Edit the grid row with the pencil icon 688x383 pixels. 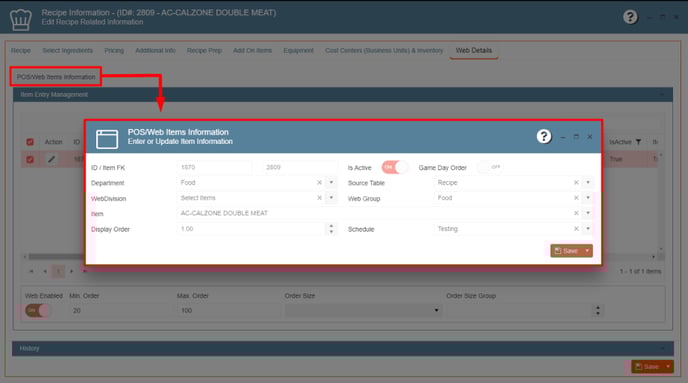pyautogui.click(x=51, y=159)
